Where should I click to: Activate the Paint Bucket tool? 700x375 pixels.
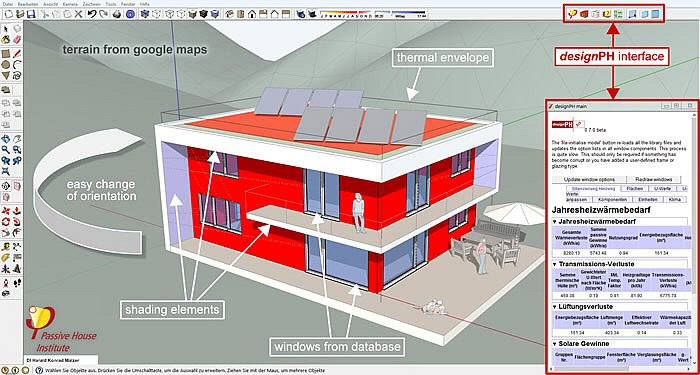6,40
